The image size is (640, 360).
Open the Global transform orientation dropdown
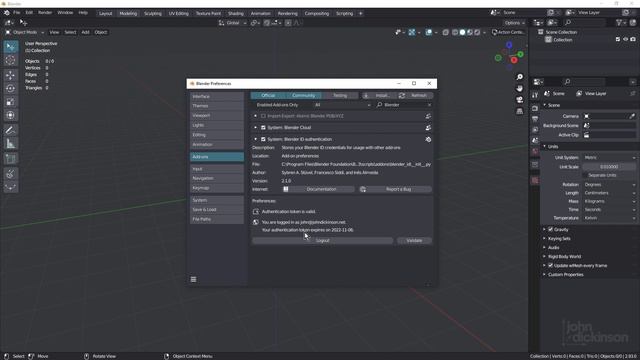point(232,23)
